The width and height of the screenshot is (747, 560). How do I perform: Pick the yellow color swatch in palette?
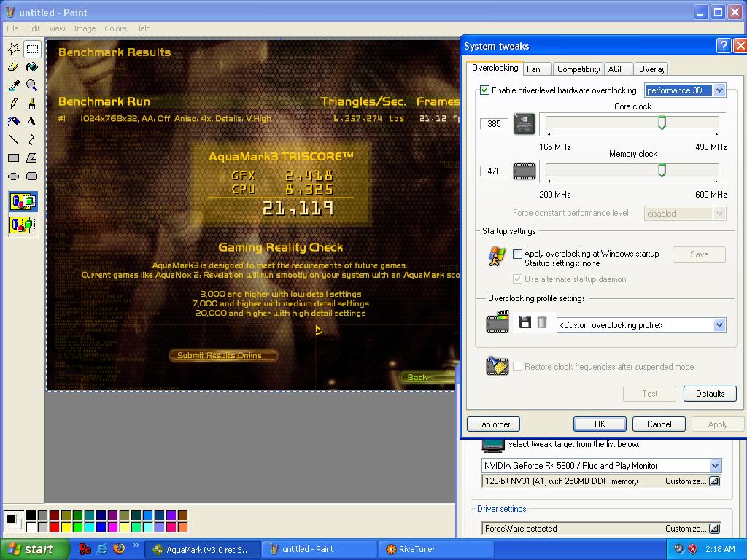pyautogui.click(x=65, y=526)
